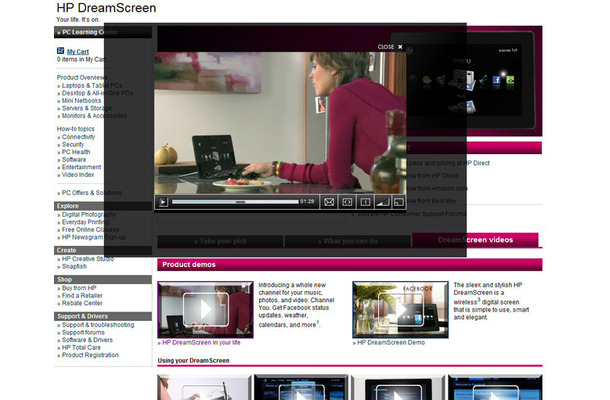This screenshot has height=400, width=610.
Task: Click the buy now from Best Buy link
Action: coord(432,201)
